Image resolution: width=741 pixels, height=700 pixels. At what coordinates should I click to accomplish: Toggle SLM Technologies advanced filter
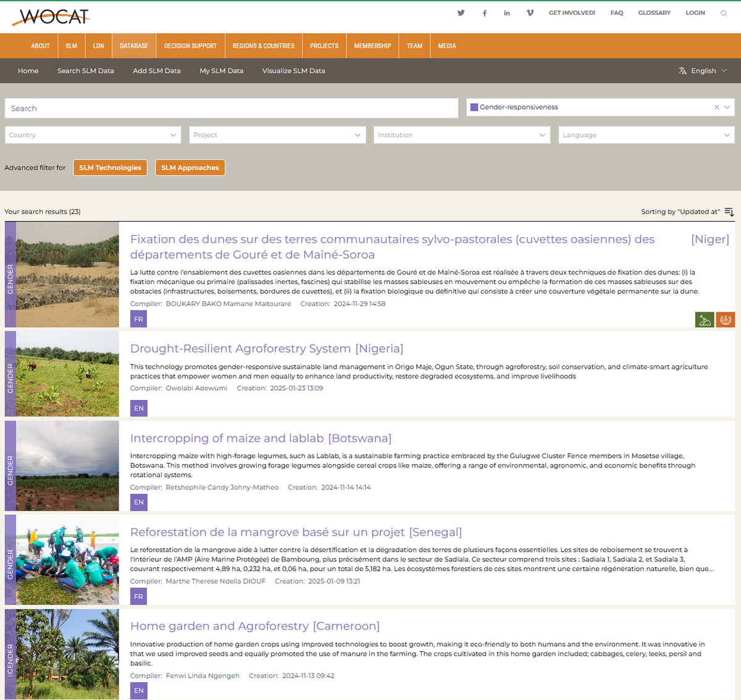pos(111,168)
